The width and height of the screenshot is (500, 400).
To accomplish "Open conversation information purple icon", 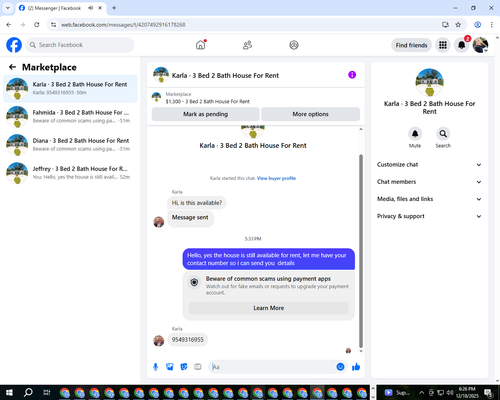I will pos(352,75).
